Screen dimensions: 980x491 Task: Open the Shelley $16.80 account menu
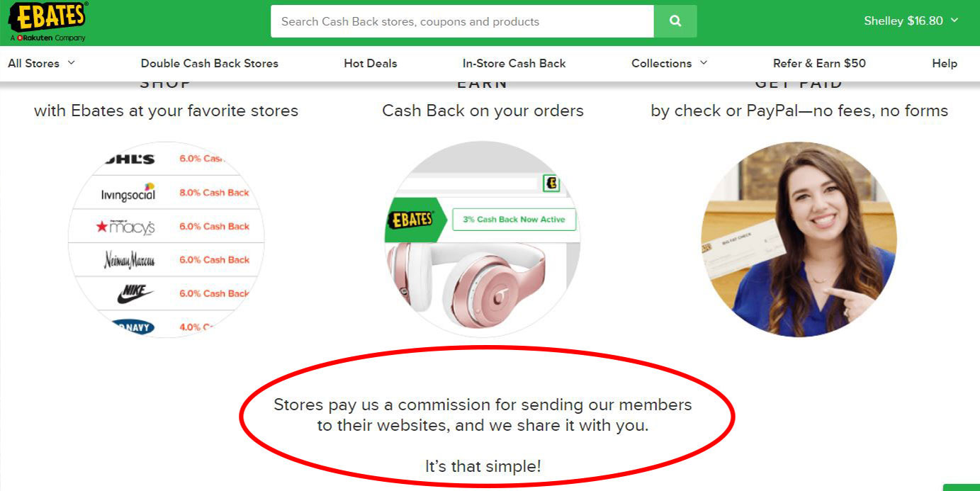point(911,21)
